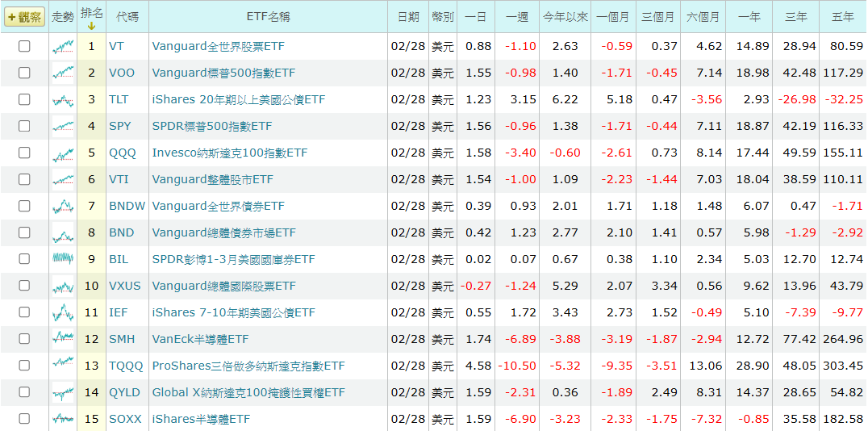Sort by 一日 column header
The height and width of the screenshot is (431, 868).
[475, 17]
